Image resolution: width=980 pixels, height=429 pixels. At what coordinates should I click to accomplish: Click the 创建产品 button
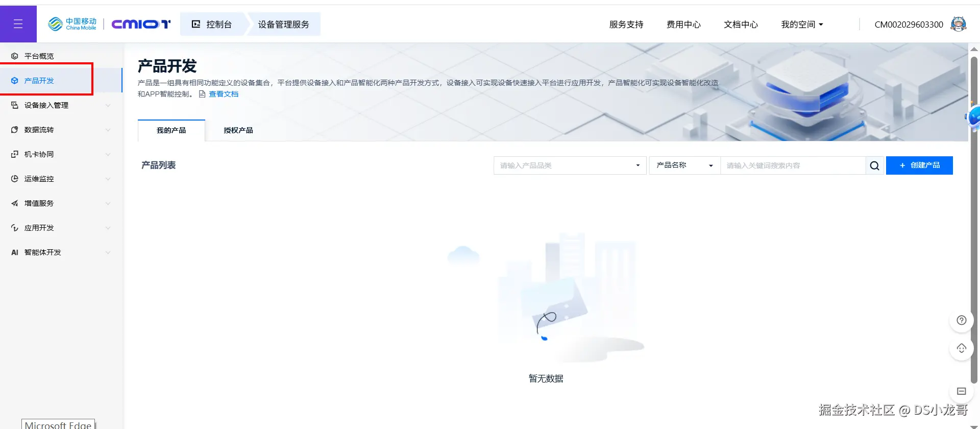(x=919, y=165)
